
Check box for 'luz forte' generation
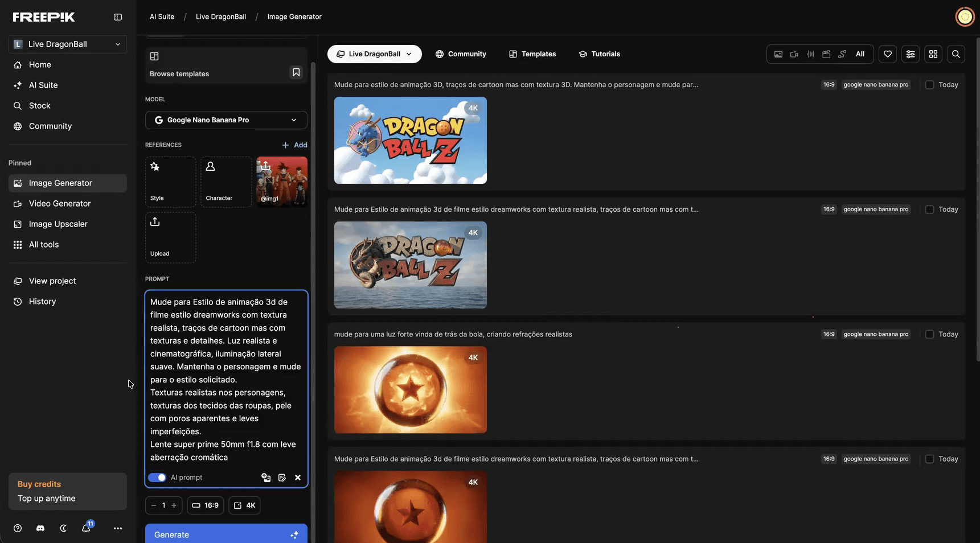tap(929, 334)
